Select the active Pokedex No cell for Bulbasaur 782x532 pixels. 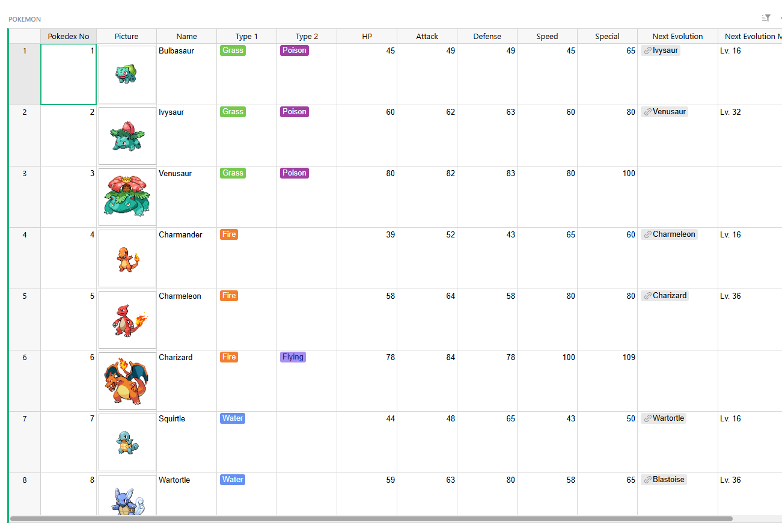pyautogui.click(x=69, y=75)
